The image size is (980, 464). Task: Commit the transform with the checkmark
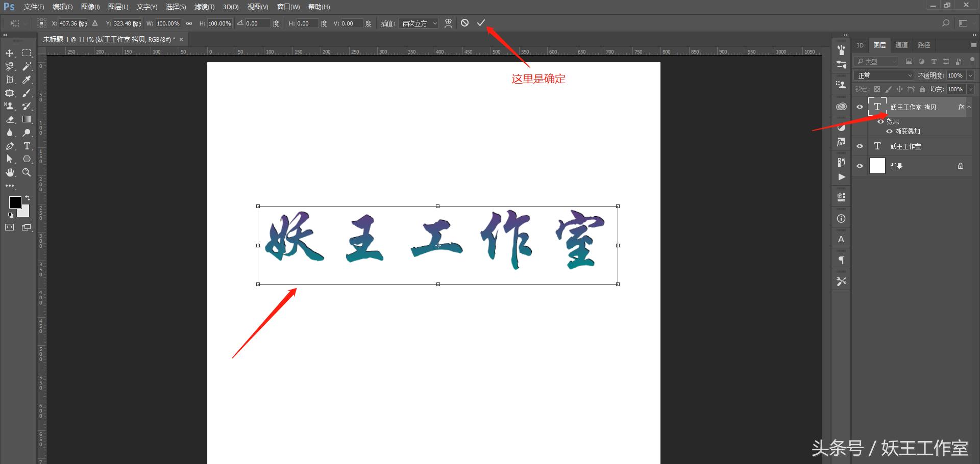click(480, 23)
